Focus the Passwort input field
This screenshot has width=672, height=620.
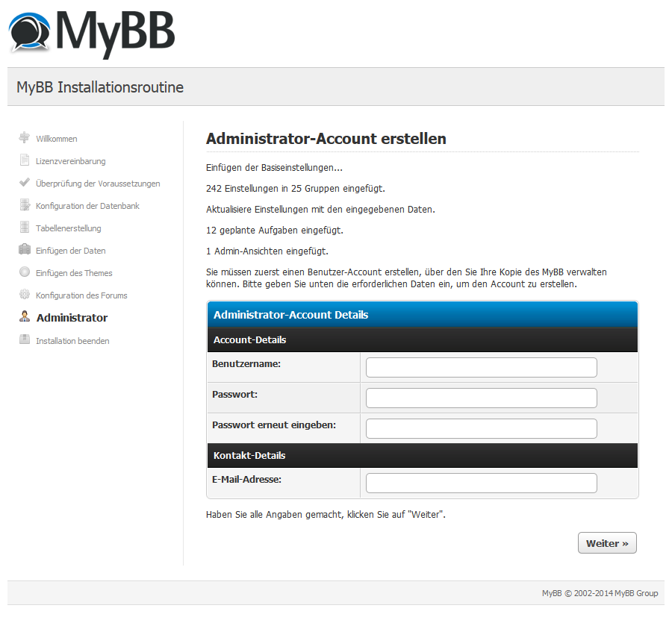pyautogui.click(x=482, y=398)
